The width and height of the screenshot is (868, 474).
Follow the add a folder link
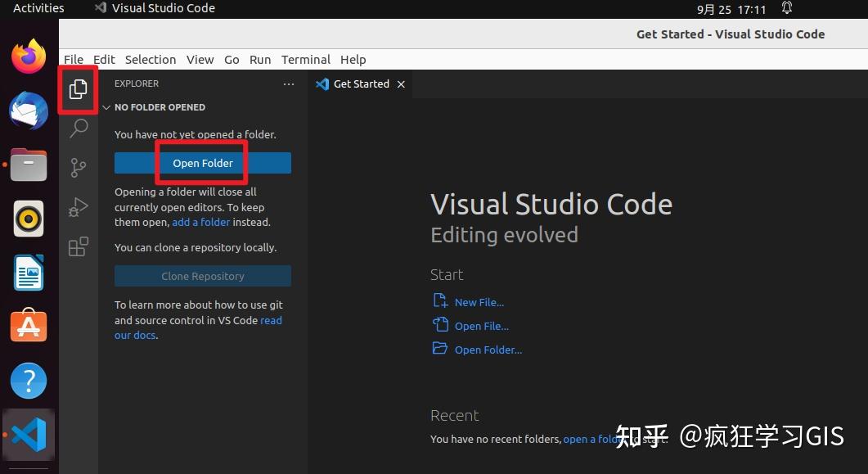tap(200, 222)
